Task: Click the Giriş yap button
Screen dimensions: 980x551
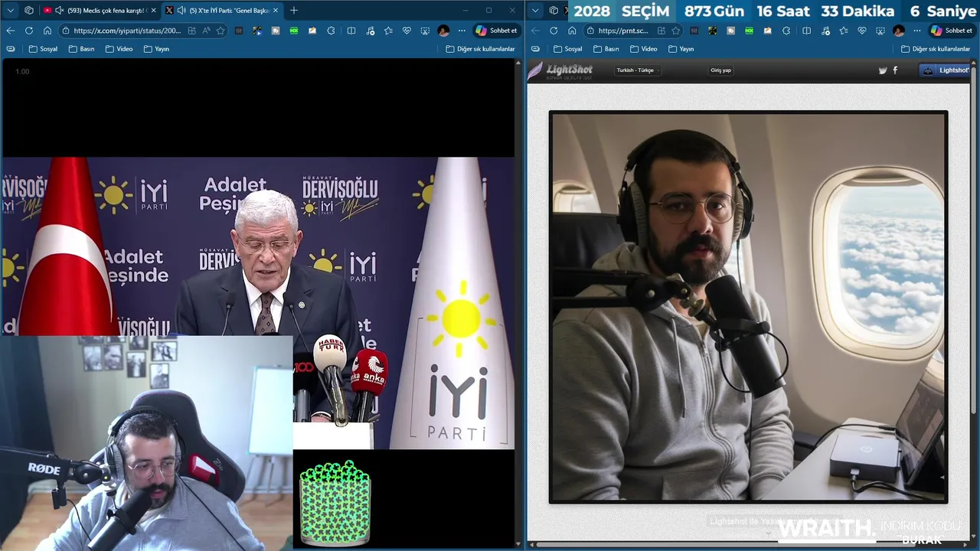Action: [x=720, y=70]
